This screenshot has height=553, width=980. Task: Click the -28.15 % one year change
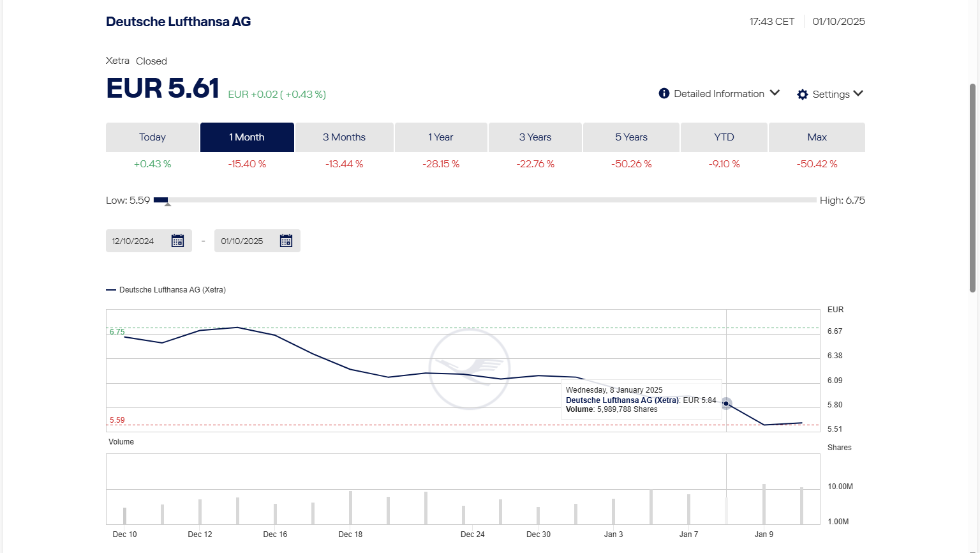(x=441, y=164)
